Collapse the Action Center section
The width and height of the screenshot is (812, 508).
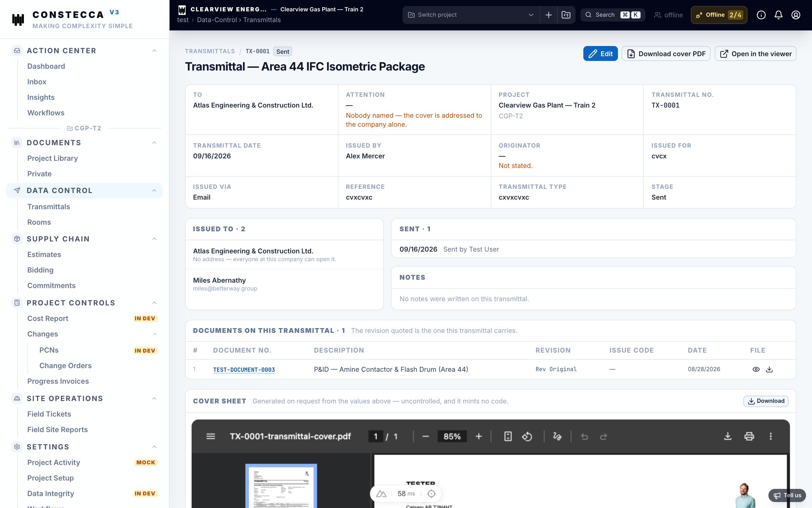(154, 51)
